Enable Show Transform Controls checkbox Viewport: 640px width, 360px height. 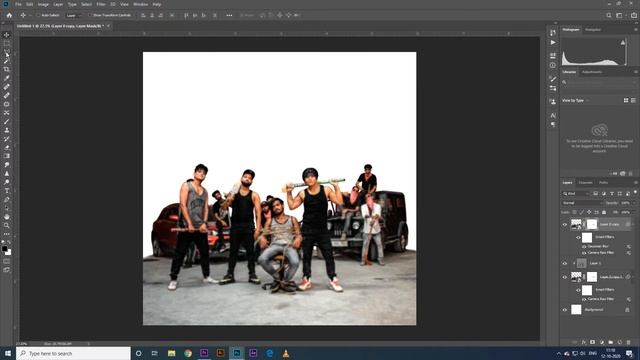pyautogui.click(x=90, y=16)
